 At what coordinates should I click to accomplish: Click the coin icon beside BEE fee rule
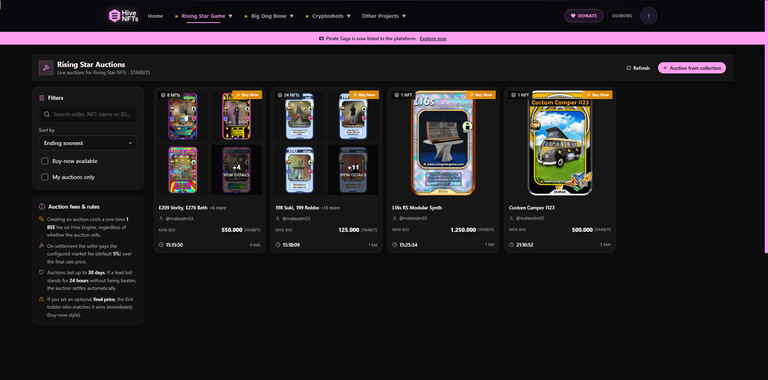click(x=42, y=219)
